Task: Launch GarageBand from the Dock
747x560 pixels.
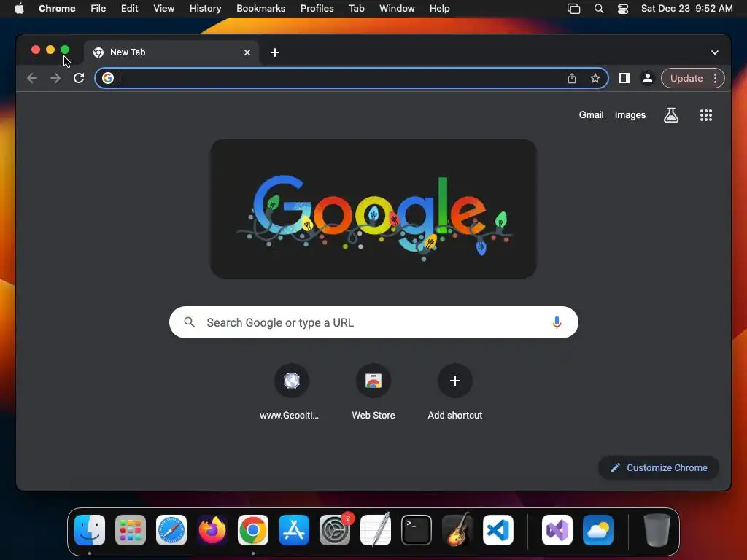Action: (x=457, y=530)
